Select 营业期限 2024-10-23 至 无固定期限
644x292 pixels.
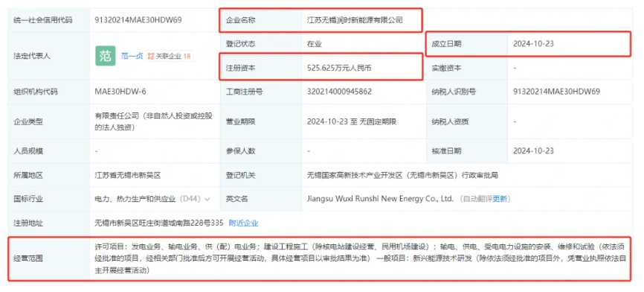tap(352, 121)
